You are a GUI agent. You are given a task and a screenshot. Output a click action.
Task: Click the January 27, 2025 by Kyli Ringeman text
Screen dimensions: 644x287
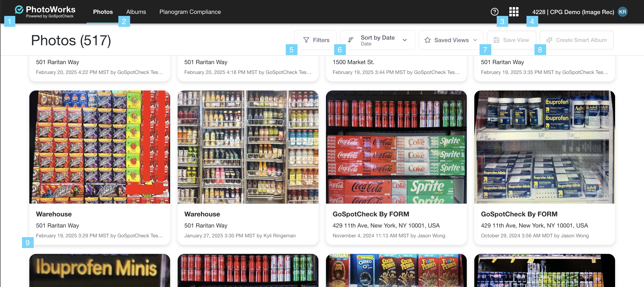[240, 235]
